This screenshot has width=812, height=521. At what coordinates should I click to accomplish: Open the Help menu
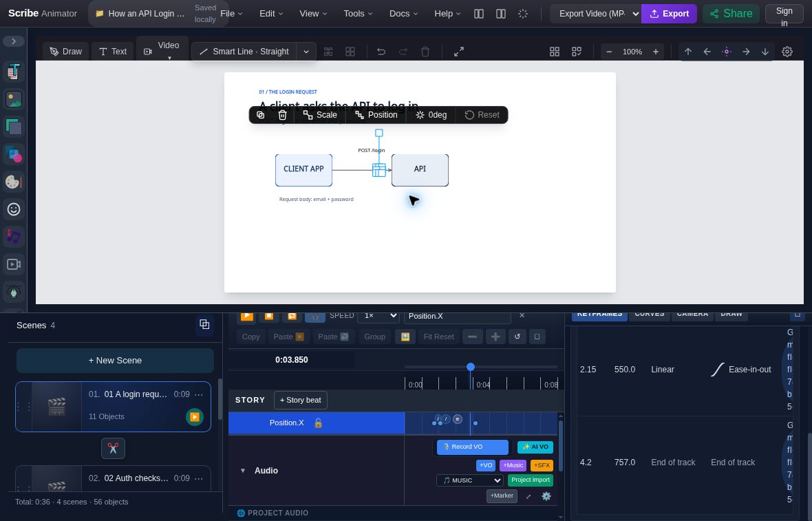(447, 14)
